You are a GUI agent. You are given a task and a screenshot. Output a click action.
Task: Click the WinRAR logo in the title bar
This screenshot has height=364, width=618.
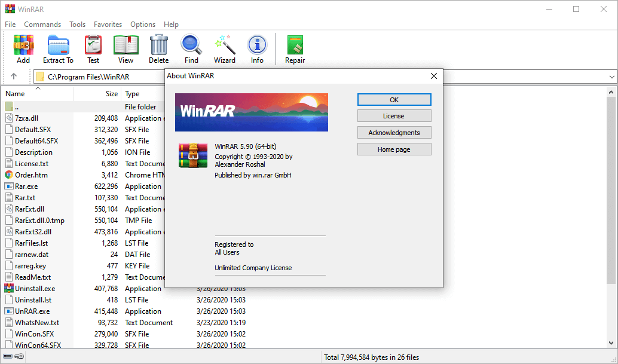click(10, 8)
